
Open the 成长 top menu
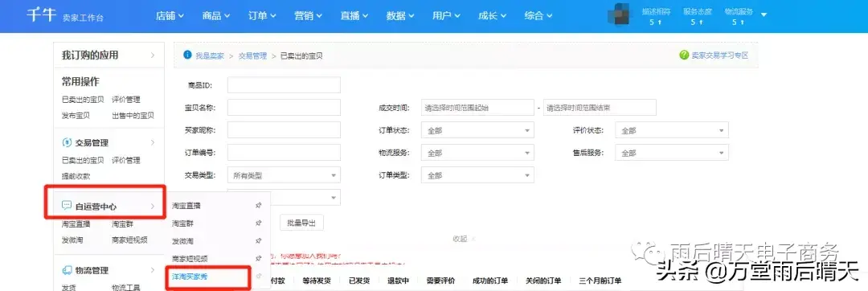pos(492,15)
